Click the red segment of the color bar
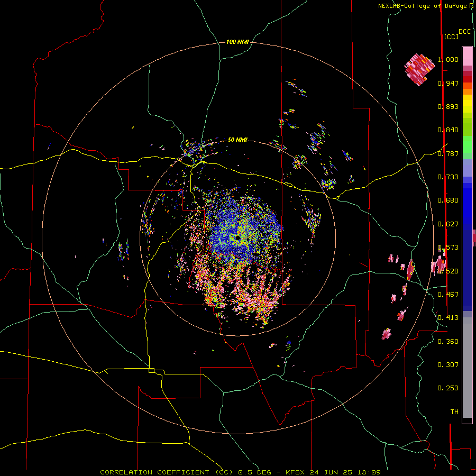 click(467, 79)
